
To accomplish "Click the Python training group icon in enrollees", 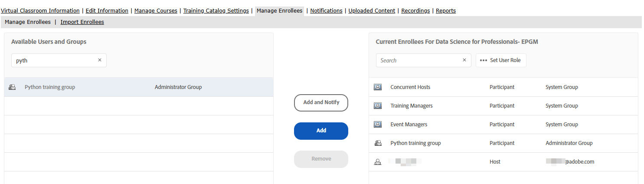I will (378, 143).
